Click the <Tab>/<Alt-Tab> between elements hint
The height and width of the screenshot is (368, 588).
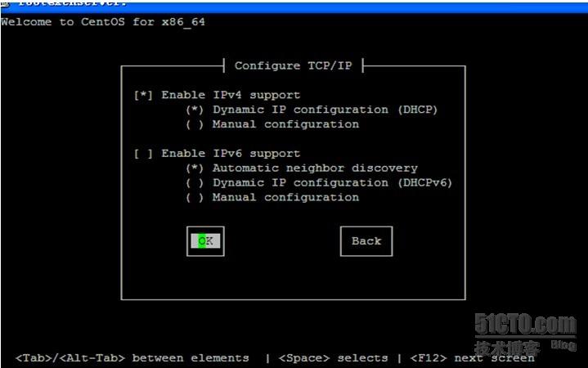point(132,358)
